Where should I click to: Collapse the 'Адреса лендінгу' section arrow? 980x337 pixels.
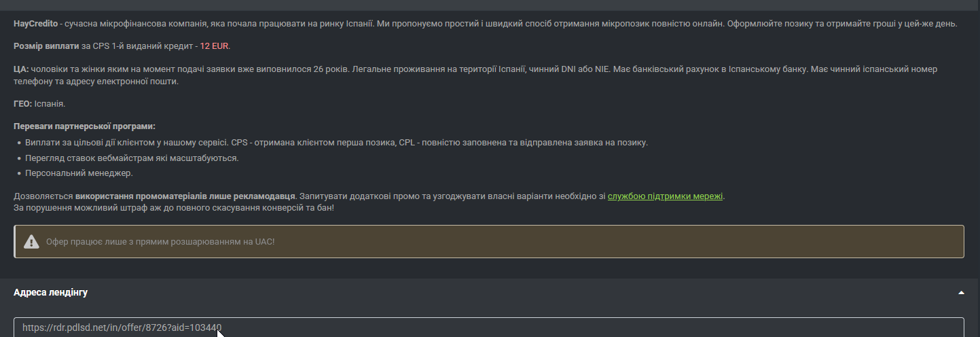click(961, 292)
